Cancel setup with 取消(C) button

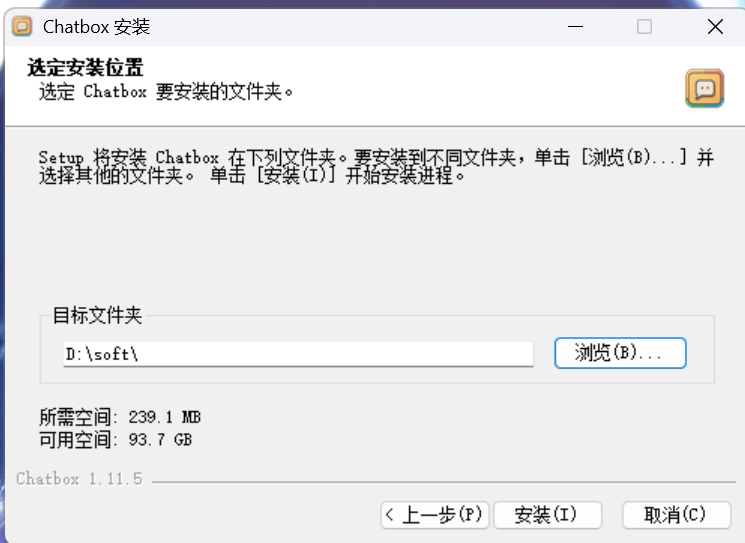pos(677,515)
